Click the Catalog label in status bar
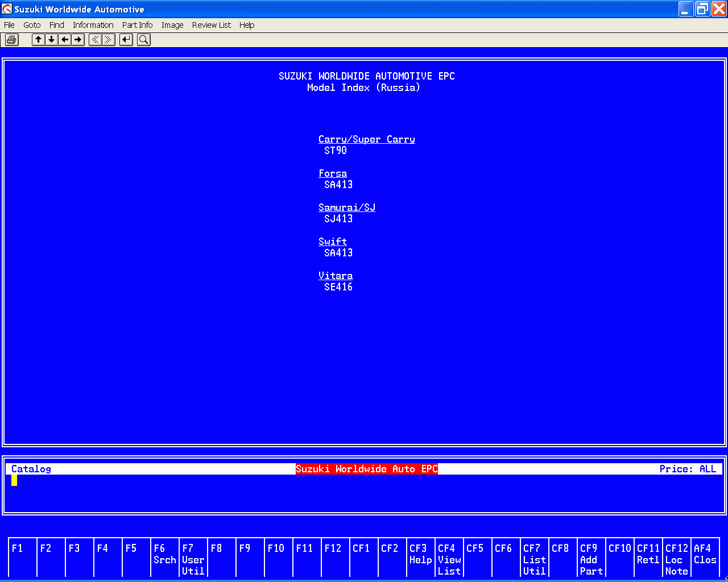 coord(31,469)
